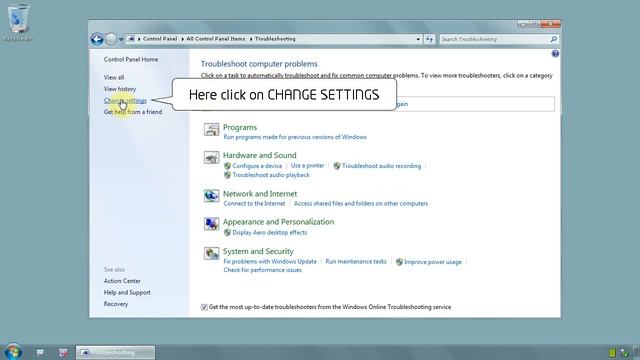Screen dimensions: 640x360
Task: Click Configure a device link
Action: pos(257,166)
